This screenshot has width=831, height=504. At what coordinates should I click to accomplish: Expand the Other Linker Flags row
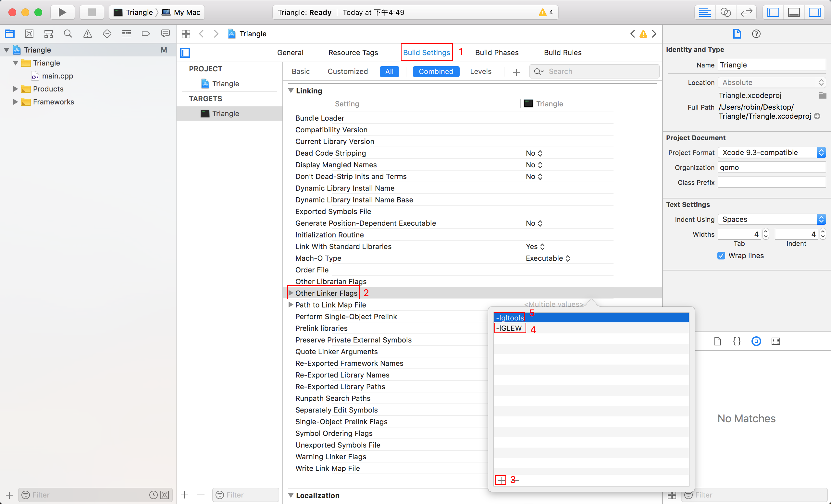291,293
